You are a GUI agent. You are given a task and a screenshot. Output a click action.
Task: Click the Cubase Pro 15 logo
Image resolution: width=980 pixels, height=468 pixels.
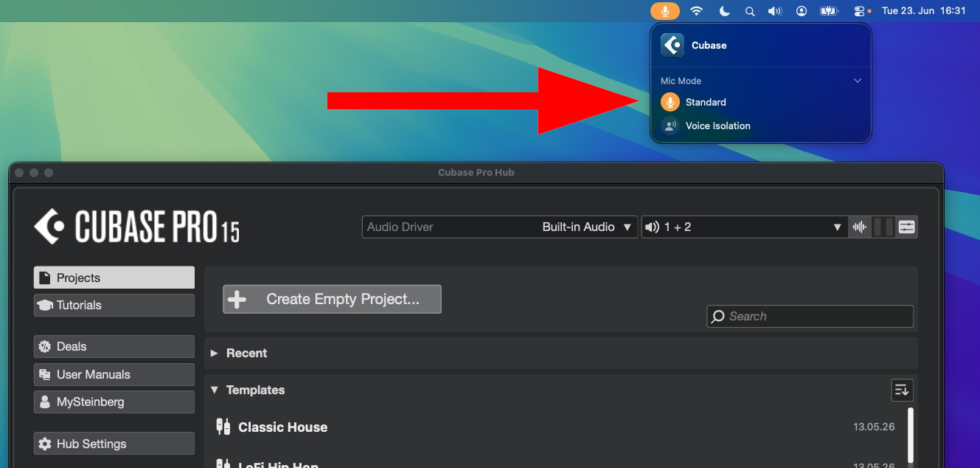click(137, 227)
